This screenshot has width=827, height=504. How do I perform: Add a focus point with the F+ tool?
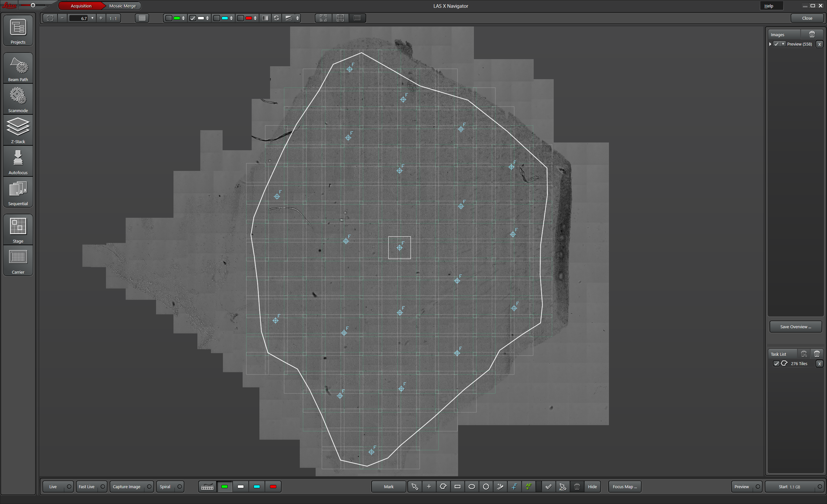tap(514, 487)
